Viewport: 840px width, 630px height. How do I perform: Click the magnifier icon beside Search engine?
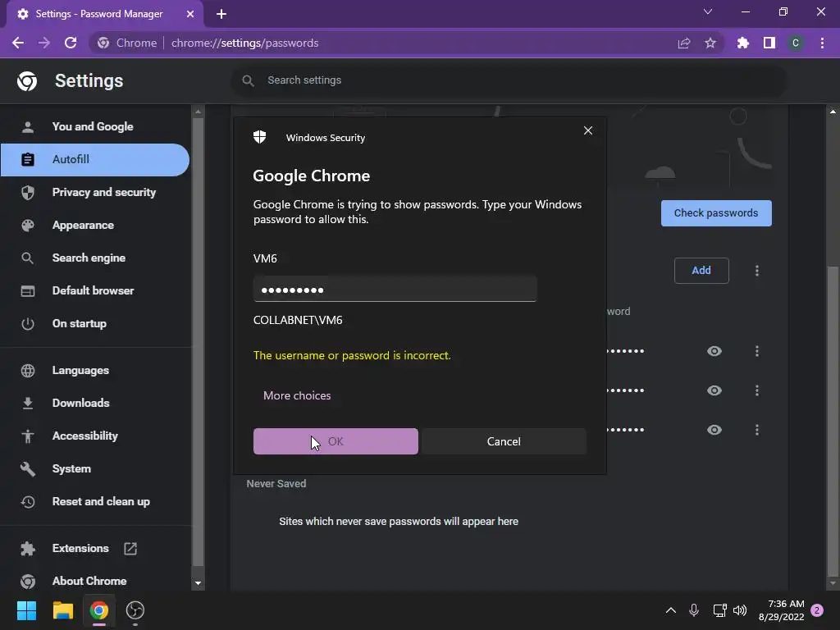pyautogui.click(x=28, y=258)
